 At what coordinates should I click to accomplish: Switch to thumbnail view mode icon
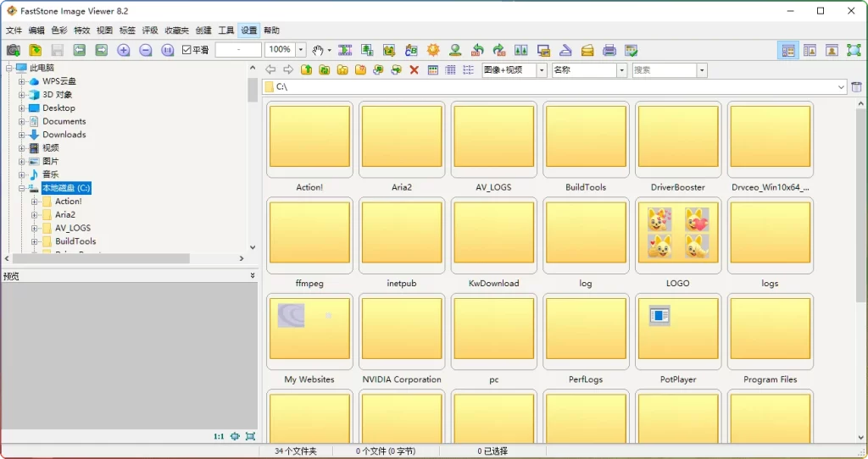(x=433, y=69)
